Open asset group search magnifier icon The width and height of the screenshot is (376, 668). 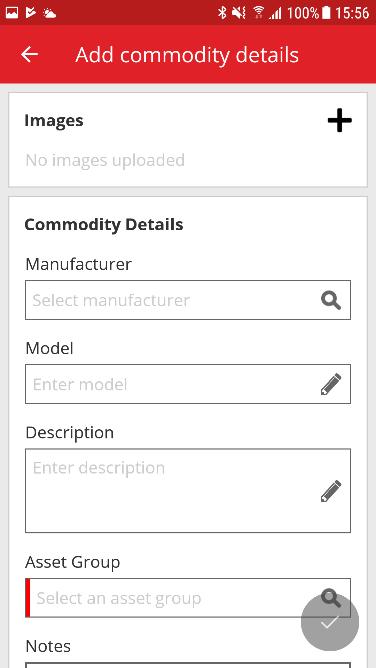pos(331,597)
